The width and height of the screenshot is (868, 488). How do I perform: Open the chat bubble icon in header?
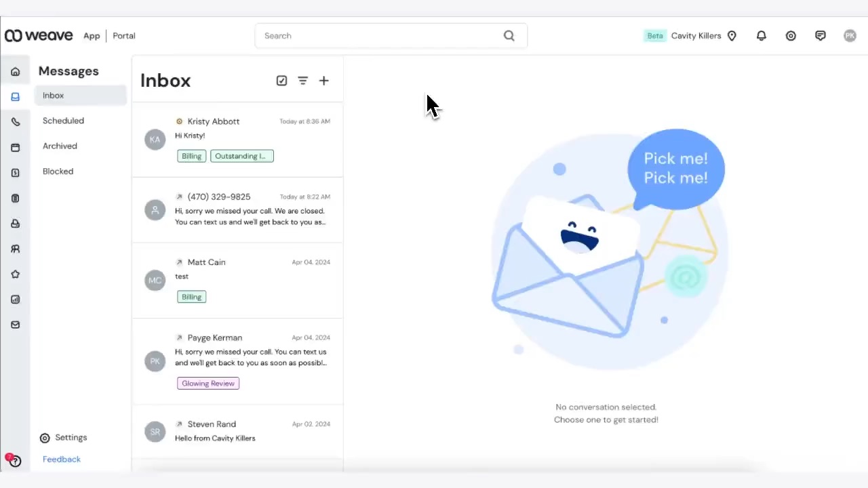coord(821,36)
